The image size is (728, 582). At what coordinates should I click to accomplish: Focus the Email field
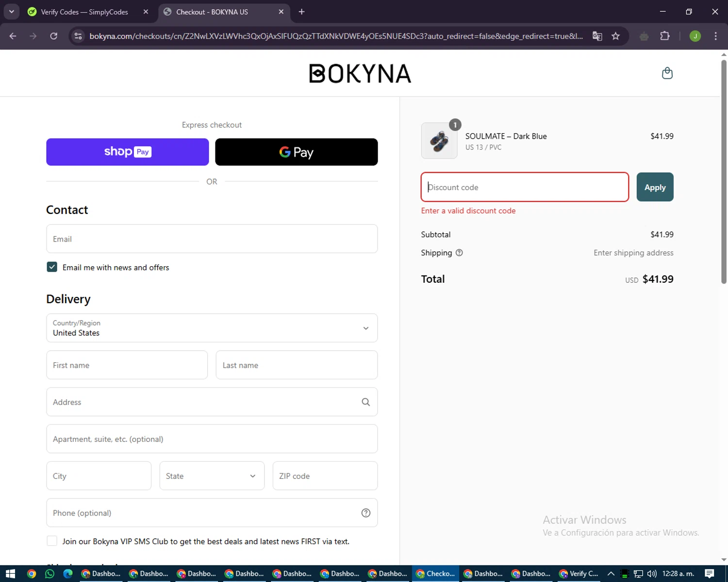coord(212,239)
